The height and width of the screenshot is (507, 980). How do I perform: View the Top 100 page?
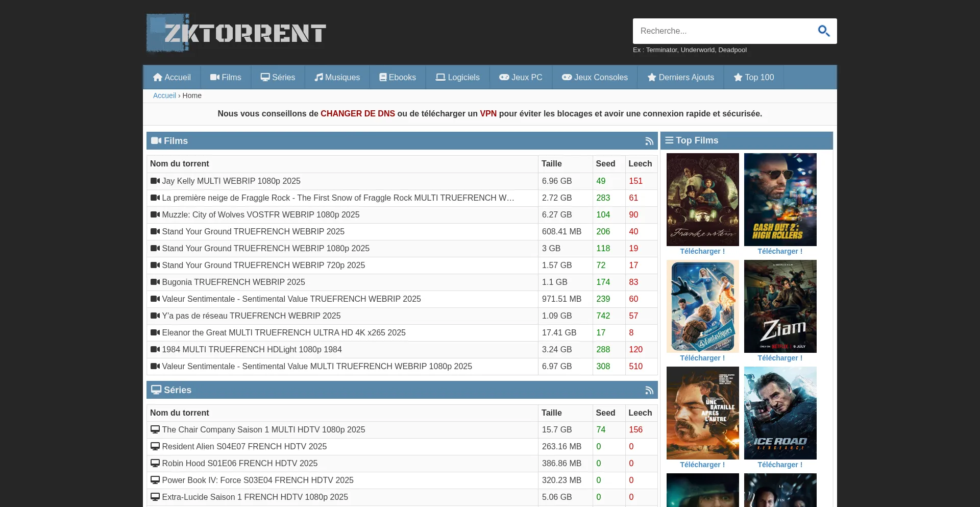pyautogui.click(x=754, y=78)
